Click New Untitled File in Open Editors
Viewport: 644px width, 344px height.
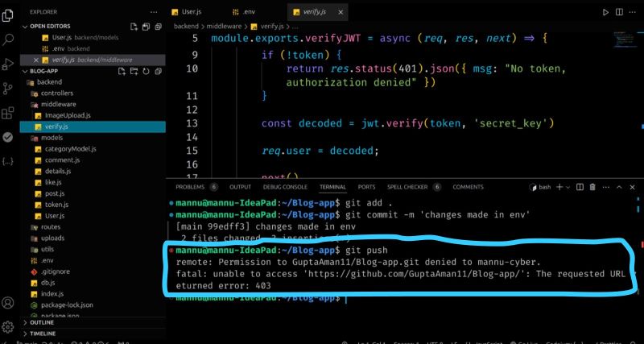(134, 27)
